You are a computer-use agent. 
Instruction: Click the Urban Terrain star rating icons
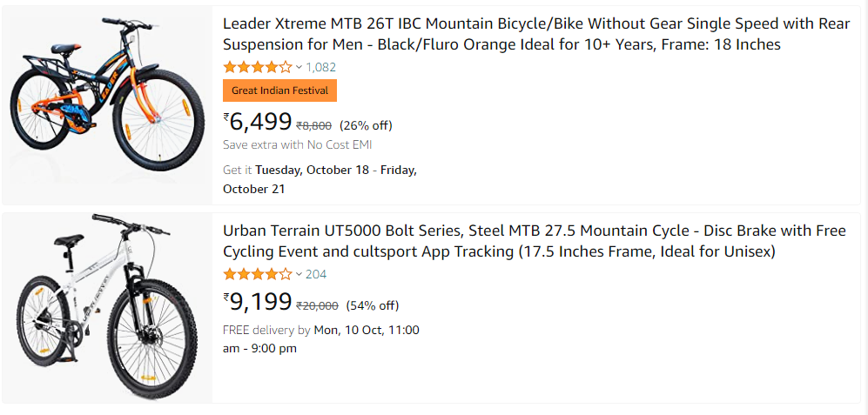point(258,274)
